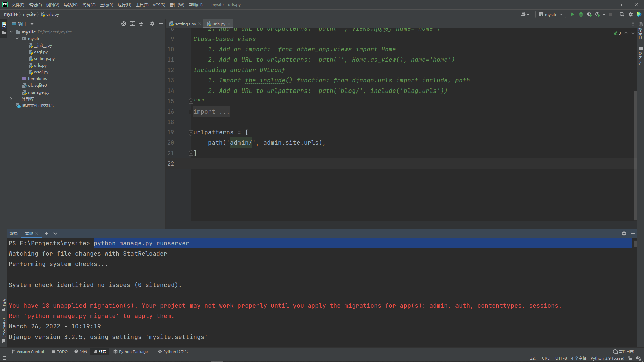This screenshot has width=644, height=362.
Task: Expand the mysite project tree node
Action: (x=11, y=32)
